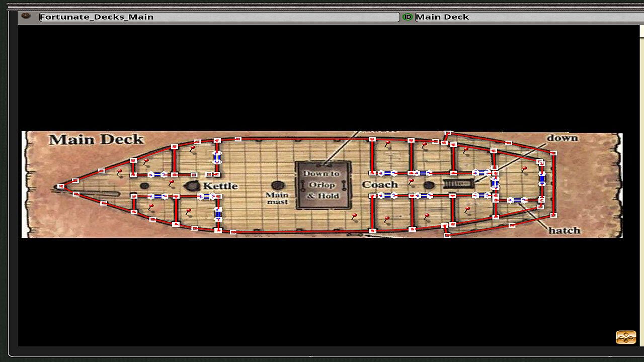Viewport: 644px width, 362px height.
Task: Click the stairs drawing right of Coach
Action: point(458,185)
